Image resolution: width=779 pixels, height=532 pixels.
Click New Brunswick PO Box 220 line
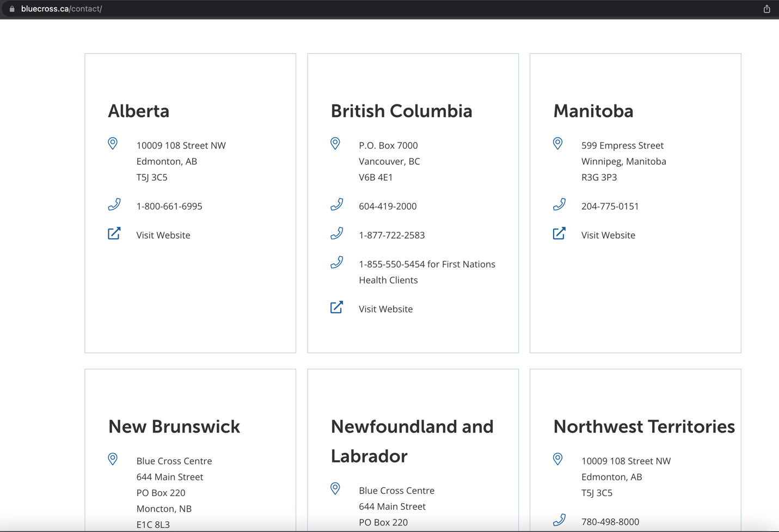pos(161,493)
